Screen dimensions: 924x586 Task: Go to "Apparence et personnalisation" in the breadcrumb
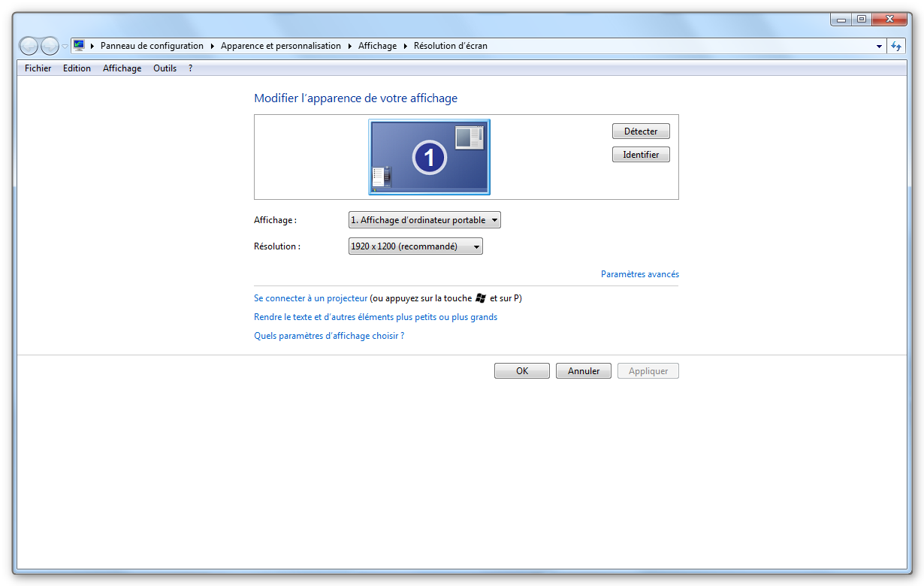(280, 46)
